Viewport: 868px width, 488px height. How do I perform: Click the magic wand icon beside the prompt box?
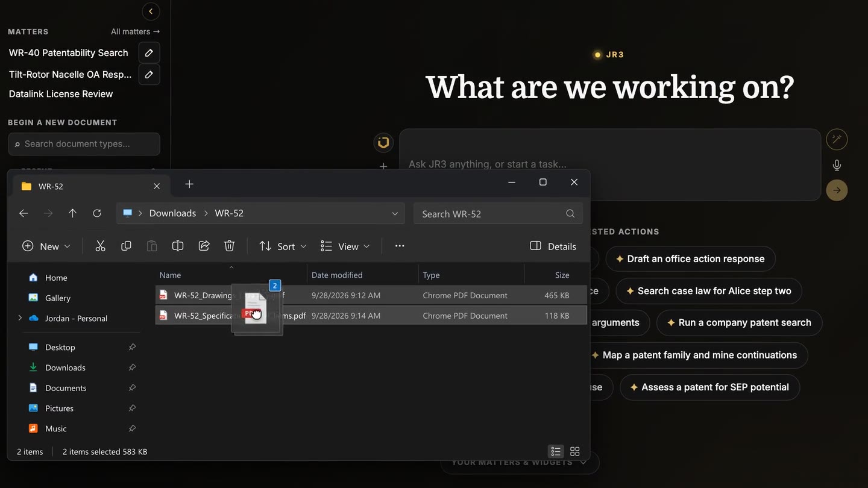837,139
